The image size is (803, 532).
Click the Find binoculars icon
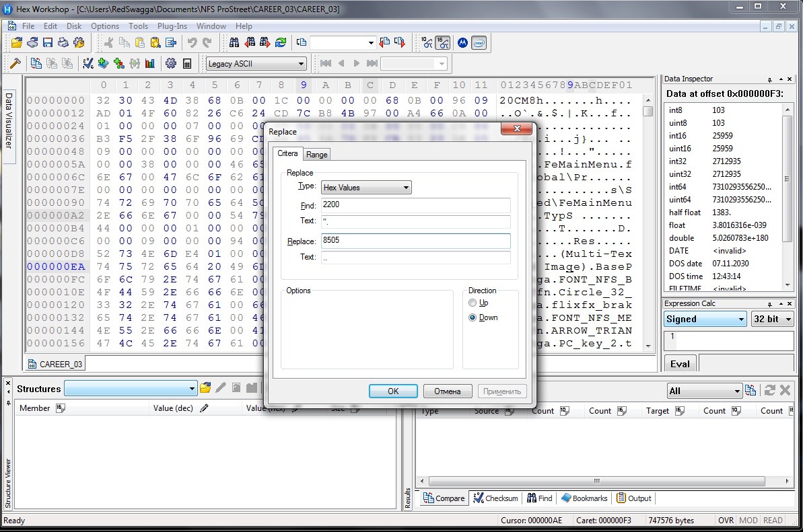(x=234, y=43)
